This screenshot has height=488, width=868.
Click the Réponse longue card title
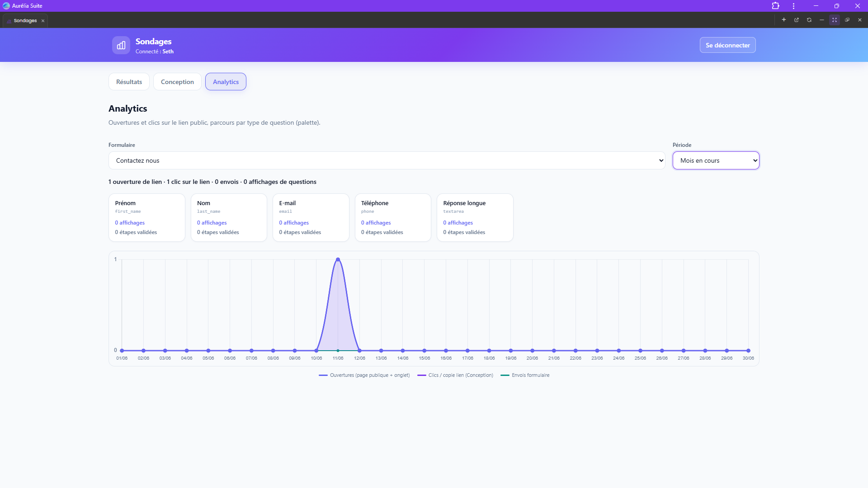pyautogui.click(x=464, y=203)
